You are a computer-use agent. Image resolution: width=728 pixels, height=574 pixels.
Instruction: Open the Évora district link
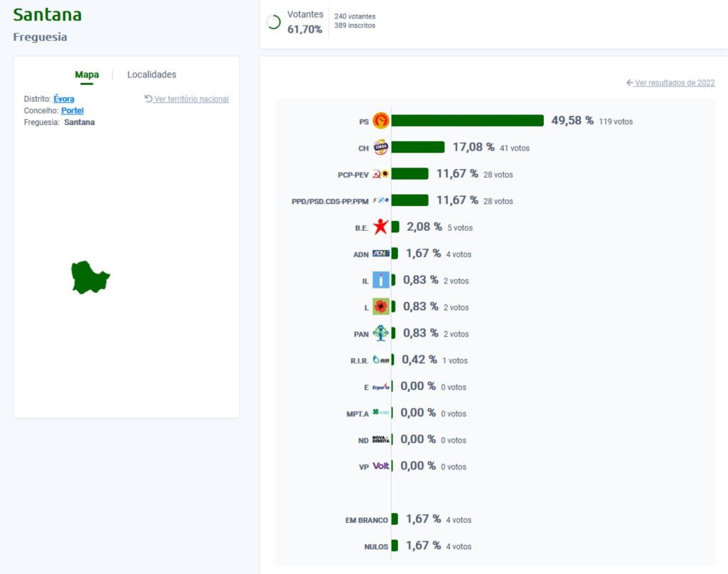(63, 99)
